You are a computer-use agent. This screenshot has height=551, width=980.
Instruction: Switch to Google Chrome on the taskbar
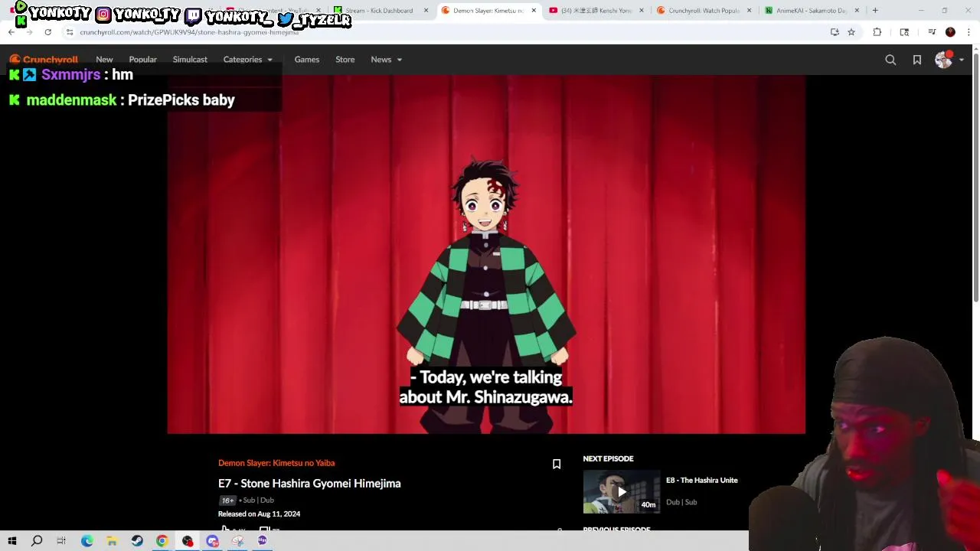point(162,541)
